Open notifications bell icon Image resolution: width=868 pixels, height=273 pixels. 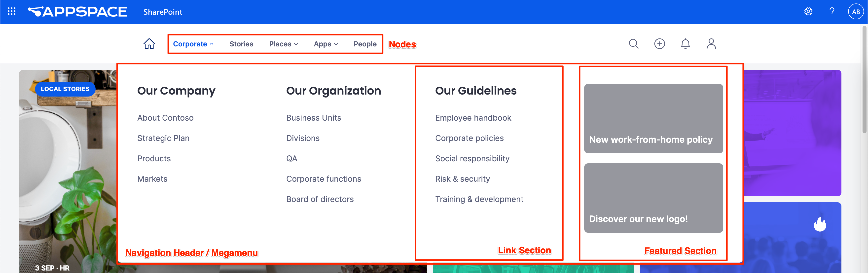point(685,44)
